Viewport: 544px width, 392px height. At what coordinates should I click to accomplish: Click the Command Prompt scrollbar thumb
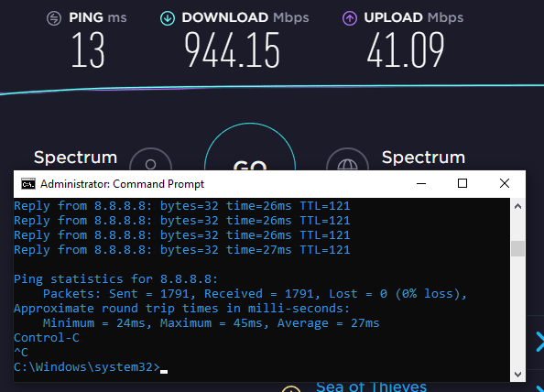(518, 248)
